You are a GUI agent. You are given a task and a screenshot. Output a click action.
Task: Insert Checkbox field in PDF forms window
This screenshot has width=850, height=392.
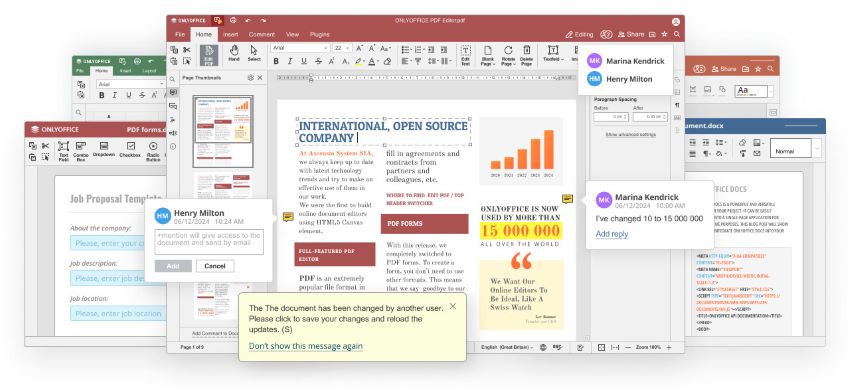130,149
